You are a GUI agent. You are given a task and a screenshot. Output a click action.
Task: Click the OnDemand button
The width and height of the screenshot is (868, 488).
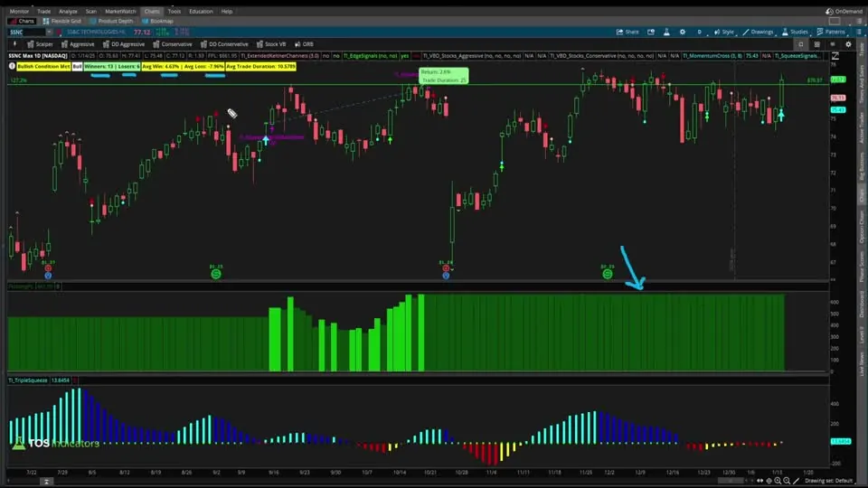pos(844,11)
